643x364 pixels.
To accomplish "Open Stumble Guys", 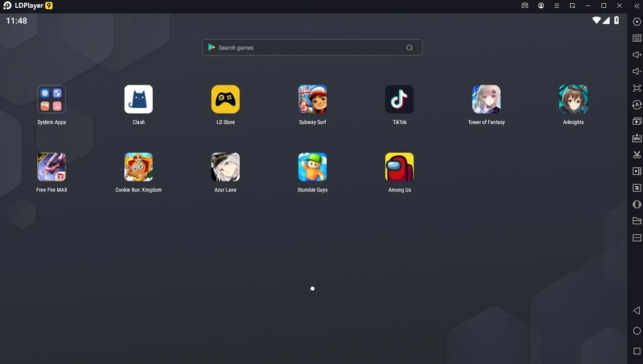I will pos(312,167).
